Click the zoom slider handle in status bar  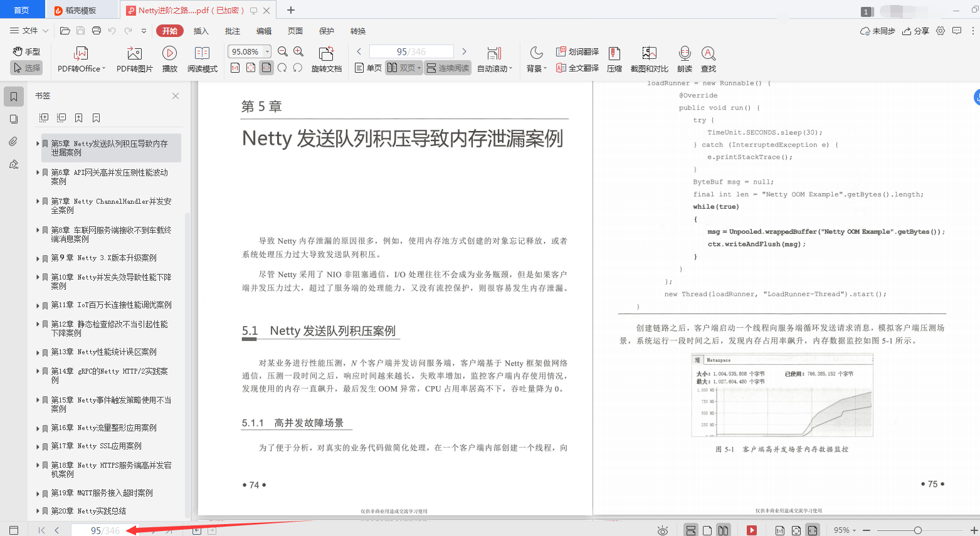click(918, 530)
